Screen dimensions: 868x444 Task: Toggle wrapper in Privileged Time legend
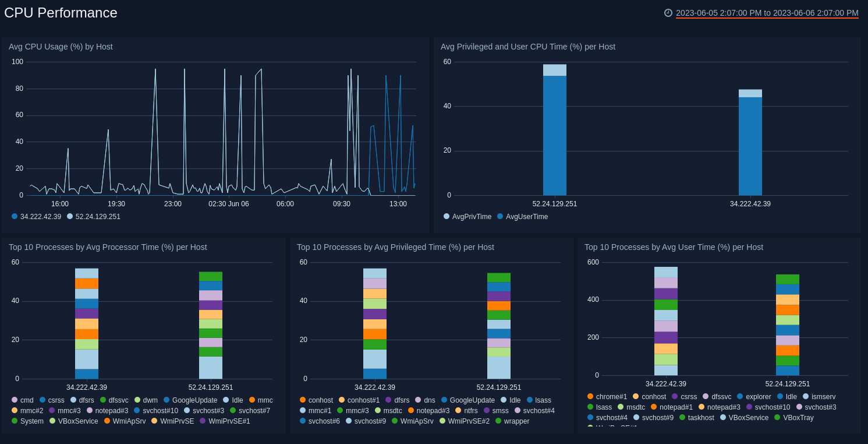[x=512, y=421]
